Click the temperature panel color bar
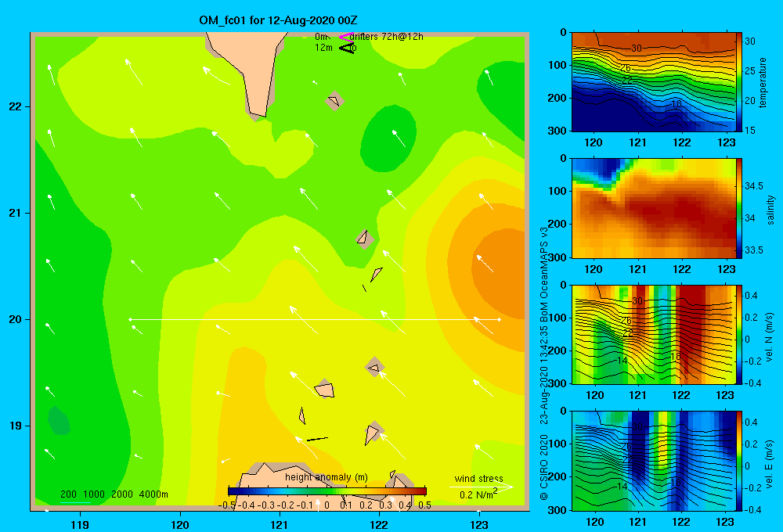Image resolution: width=783 pixels, height=532 pixels. pos(738,82)
